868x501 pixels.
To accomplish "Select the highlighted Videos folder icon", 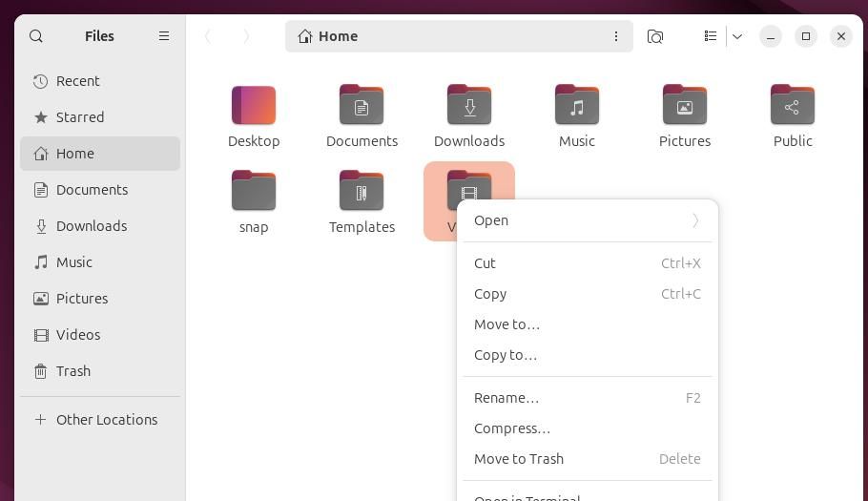I will [x=469, y=185].
